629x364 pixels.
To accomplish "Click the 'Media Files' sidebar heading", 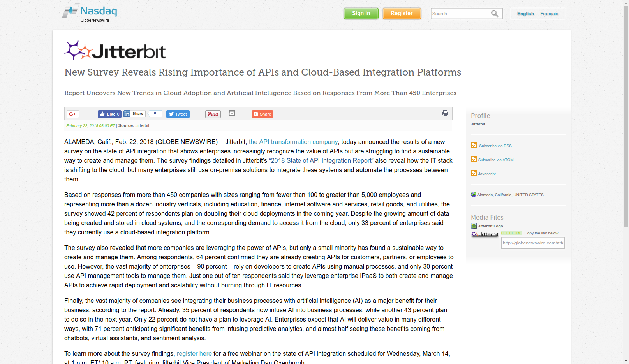I will click(487, 217).
